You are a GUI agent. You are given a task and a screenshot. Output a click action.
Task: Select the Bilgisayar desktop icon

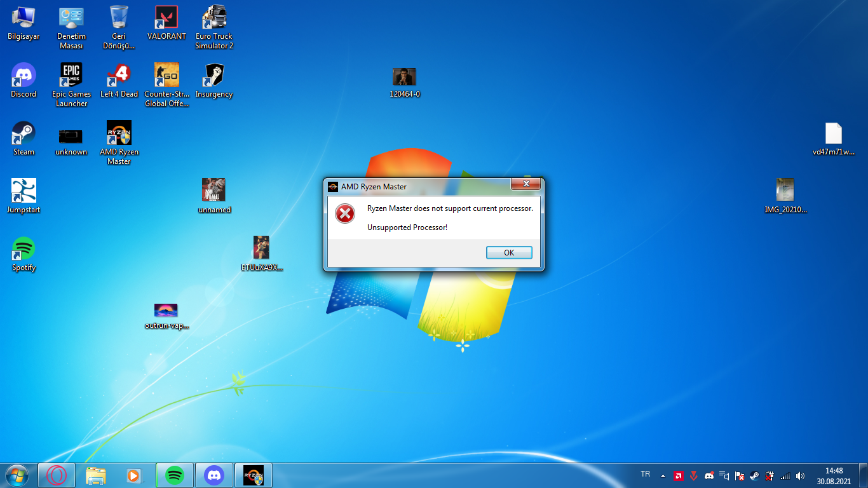tap(24, 24)
